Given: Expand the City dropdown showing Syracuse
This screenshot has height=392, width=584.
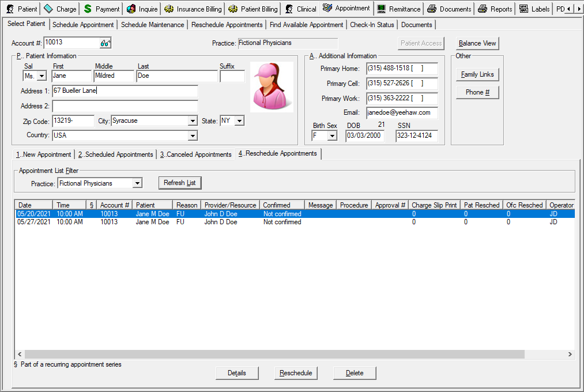Looking at the screenshot, I should click(193, 121).
